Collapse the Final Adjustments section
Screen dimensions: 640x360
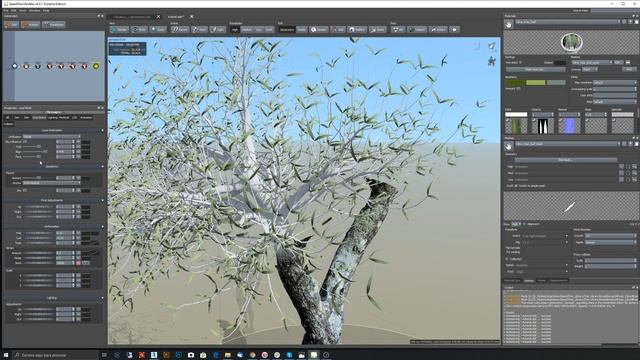coord(102,200)
